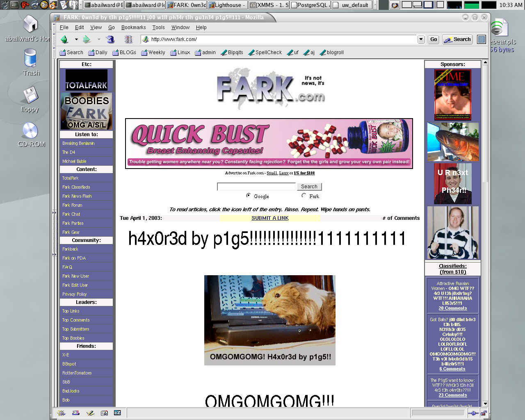The width and height of the screenshot is (525, 420).
Task: Click the Stop loading icon
Action: (128, 39)
